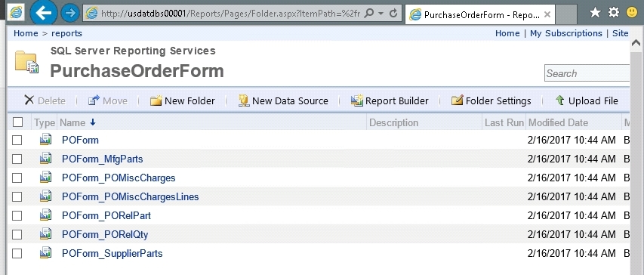This screenshot has height=275, width=644.
Task: Open the POForm report link
Action: pyautogui.click(x=81, y=141)
